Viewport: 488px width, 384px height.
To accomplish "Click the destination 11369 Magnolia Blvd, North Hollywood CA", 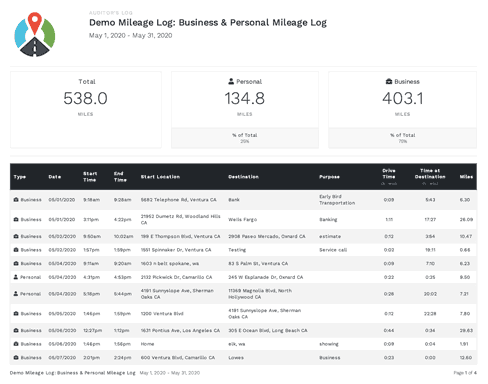I will click(x=260, y=294).
